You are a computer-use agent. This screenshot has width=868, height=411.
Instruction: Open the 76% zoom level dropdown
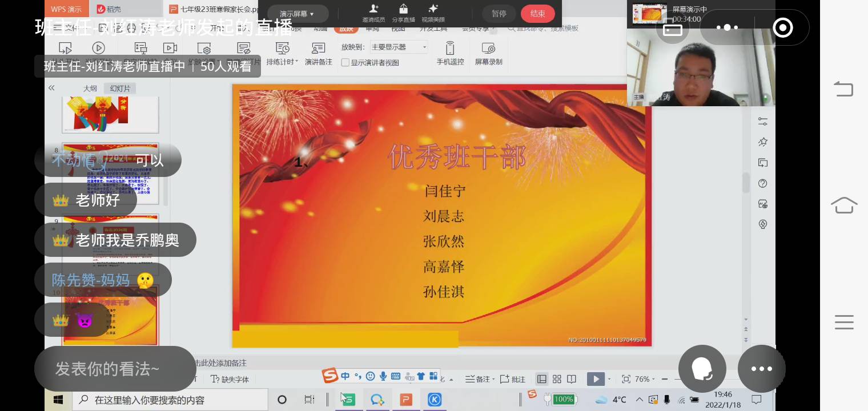coord(645,379)
